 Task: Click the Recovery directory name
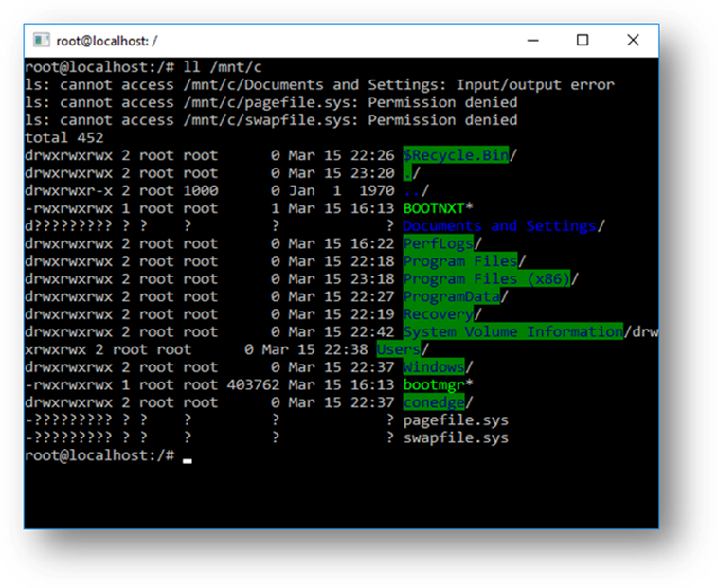point(439,314)
